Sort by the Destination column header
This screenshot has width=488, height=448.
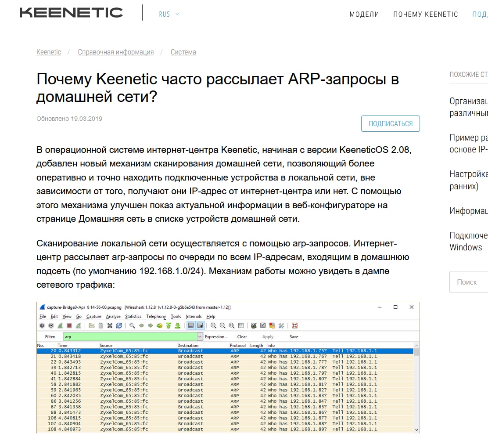188,345
